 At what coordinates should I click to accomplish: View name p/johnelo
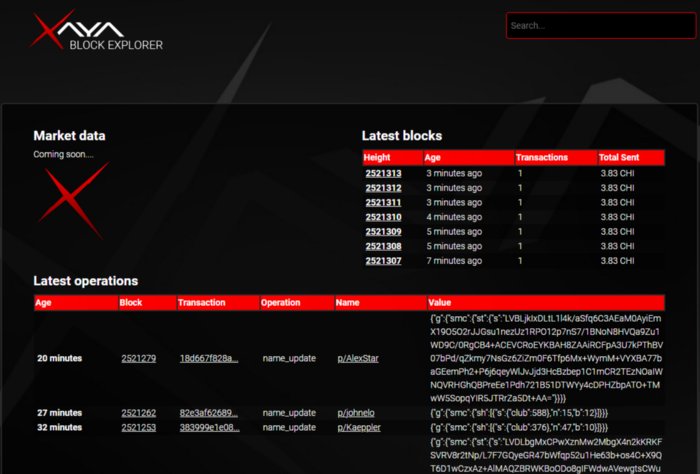(x=355, y=412)
